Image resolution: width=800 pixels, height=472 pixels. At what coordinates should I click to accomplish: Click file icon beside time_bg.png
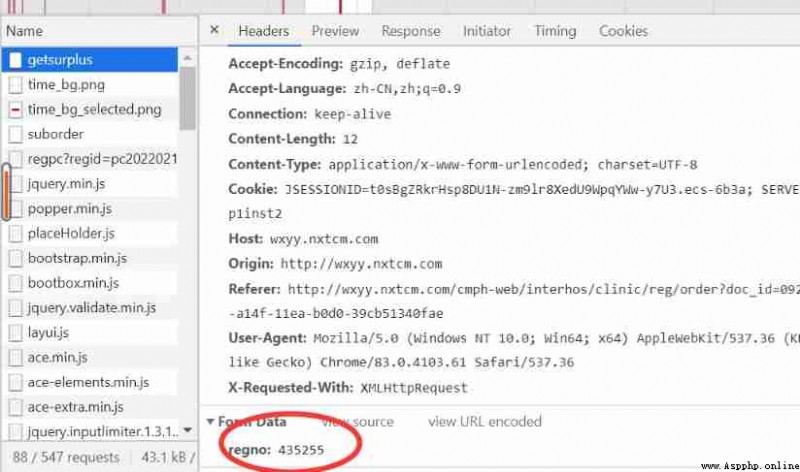click(16, 85)
